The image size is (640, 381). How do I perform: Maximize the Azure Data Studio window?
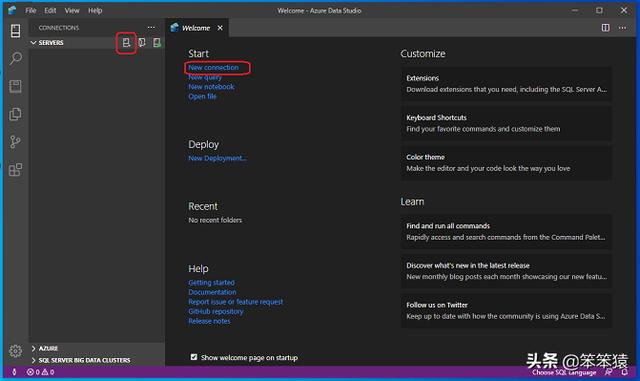tap(599, 11)
